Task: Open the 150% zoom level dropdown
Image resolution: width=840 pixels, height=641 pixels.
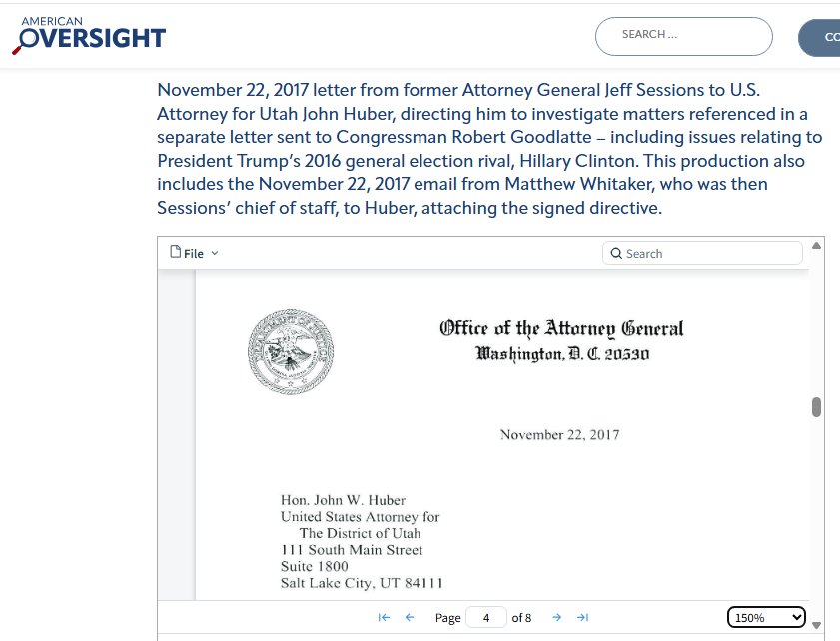Action: (766, 618)
